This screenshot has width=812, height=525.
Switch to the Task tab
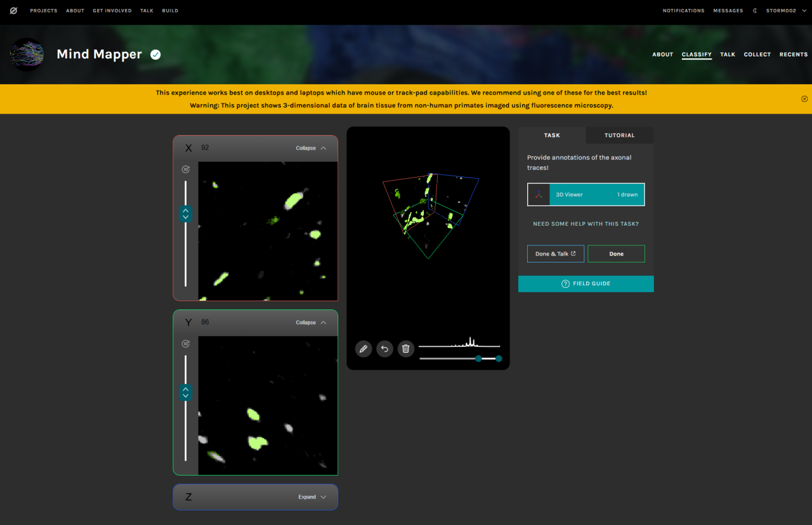coord(552,135)
